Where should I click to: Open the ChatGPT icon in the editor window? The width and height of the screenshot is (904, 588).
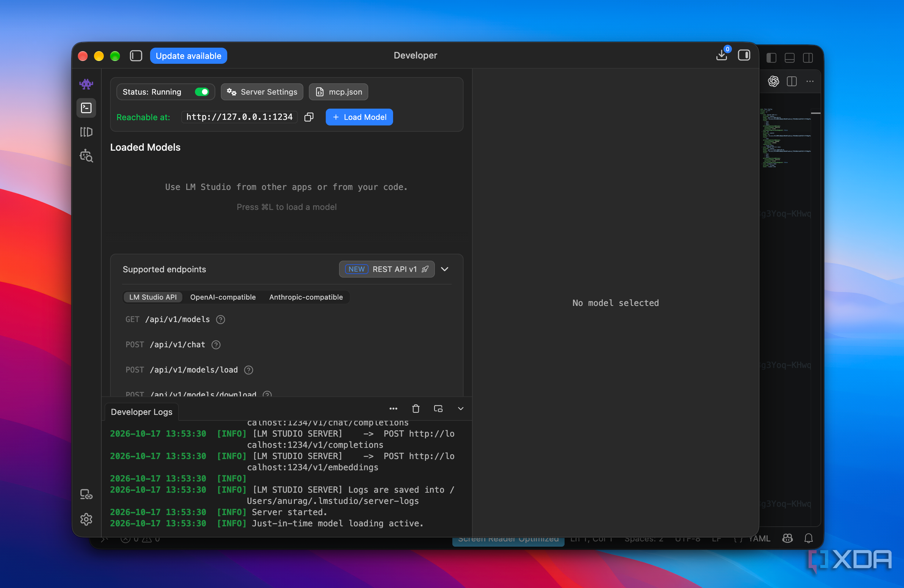pos(773,81)
